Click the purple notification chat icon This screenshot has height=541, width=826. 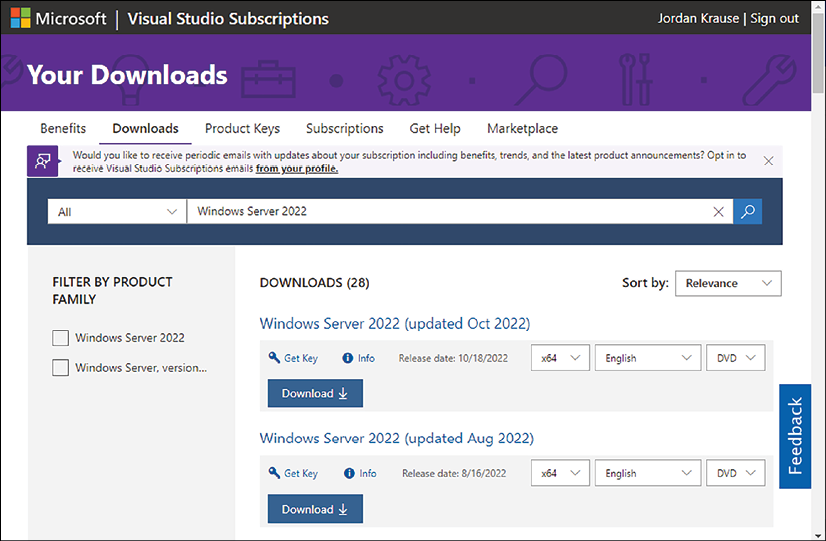pyautogui.click(x=43, y=161)
